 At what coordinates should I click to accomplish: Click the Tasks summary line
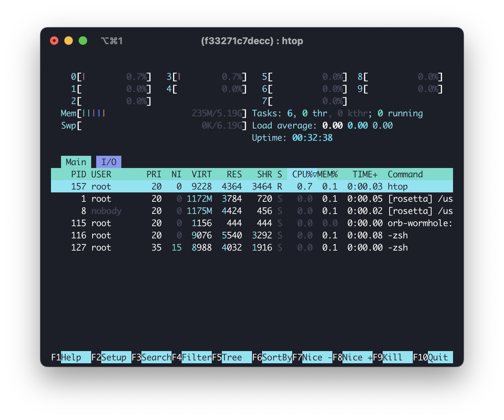pos(337,113)
